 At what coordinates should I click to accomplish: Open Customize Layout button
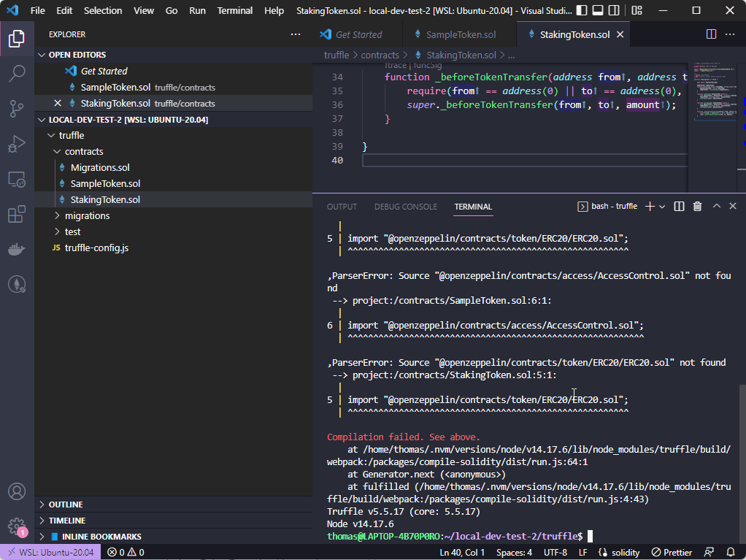pyautogui.click(x=637, y=10)
